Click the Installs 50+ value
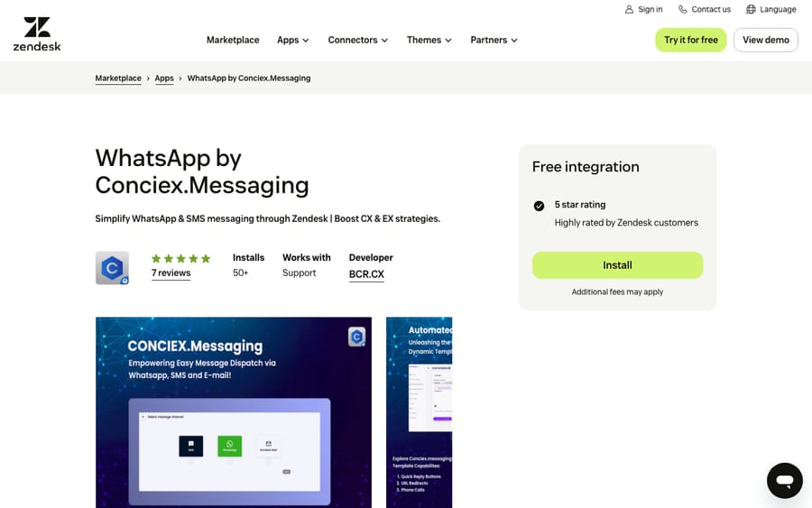The height and width of the screenshot is (508, 812). pos(240,272)
